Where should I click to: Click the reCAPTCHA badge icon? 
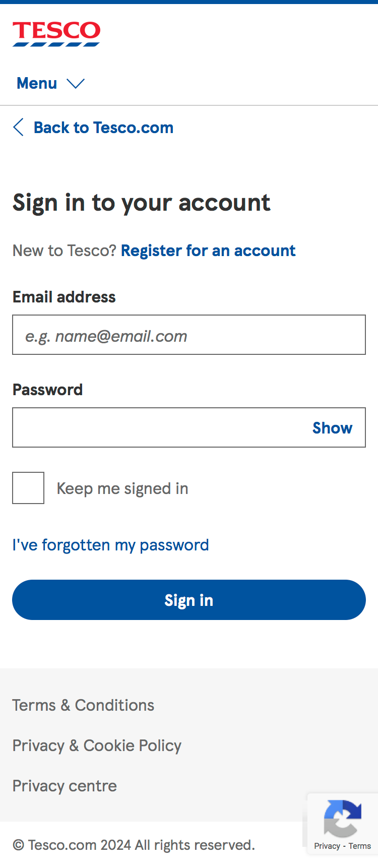[x=342, y=819]
